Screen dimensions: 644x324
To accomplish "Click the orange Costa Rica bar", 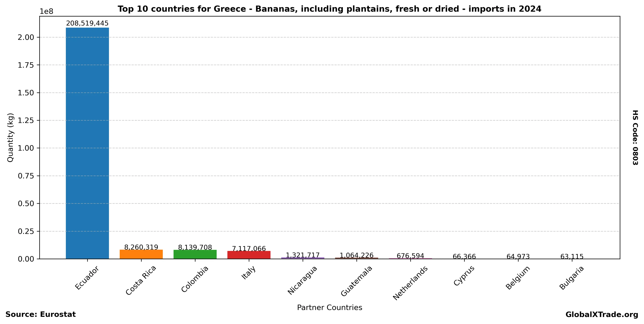I will [141, 254].
